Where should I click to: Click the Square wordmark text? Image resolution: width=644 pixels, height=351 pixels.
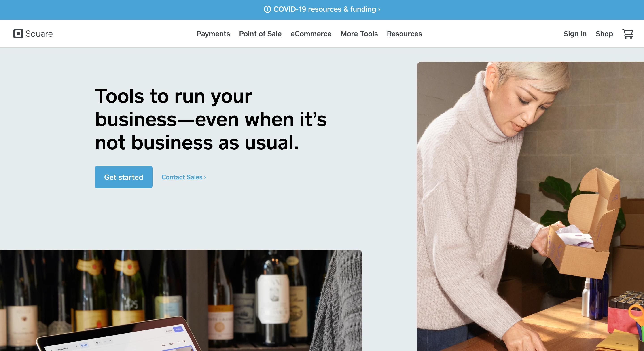[x=39, y=34]
